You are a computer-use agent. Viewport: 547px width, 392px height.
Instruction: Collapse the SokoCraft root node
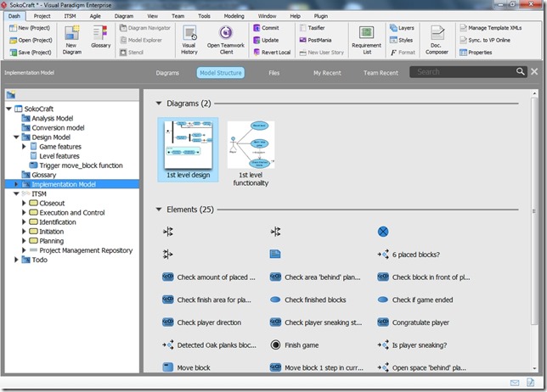pyautogui.click(x=8, y=109)
